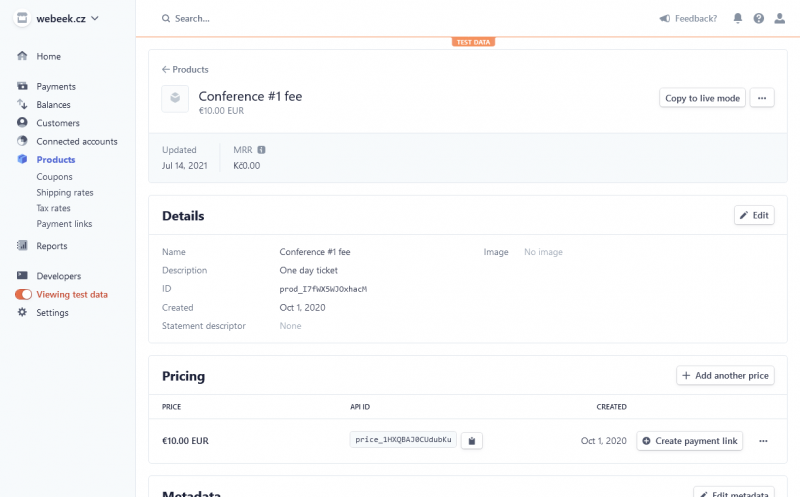
Task: Click the Developers terminal icon
Action: [x=22, y=276]
